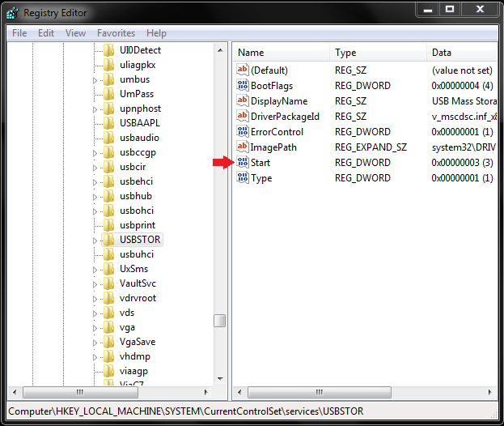Click the USBSTOR folder icon
The width and height of the screenshot is (504, 426).
click(x=108, y=240)
